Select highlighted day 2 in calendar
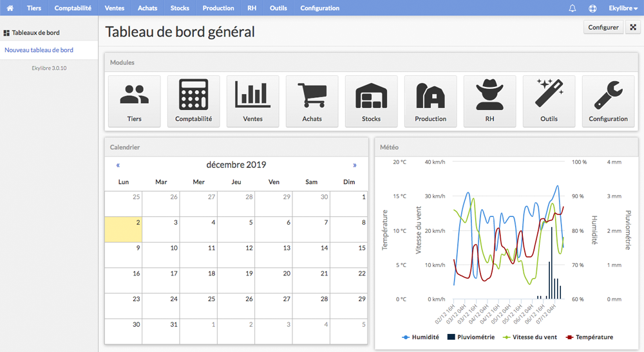This screenshot has height=352, width=644. [124, 229]
